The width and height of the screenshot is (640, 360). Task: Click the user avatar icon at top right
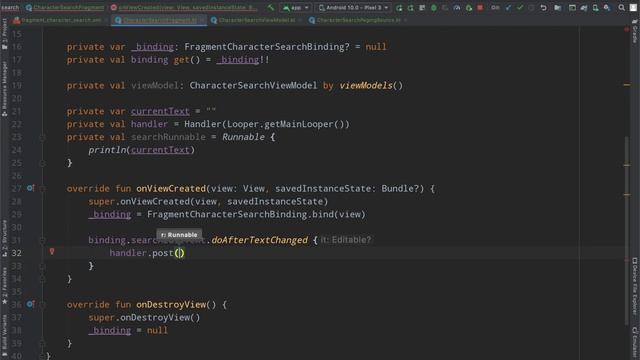[633, 8]
